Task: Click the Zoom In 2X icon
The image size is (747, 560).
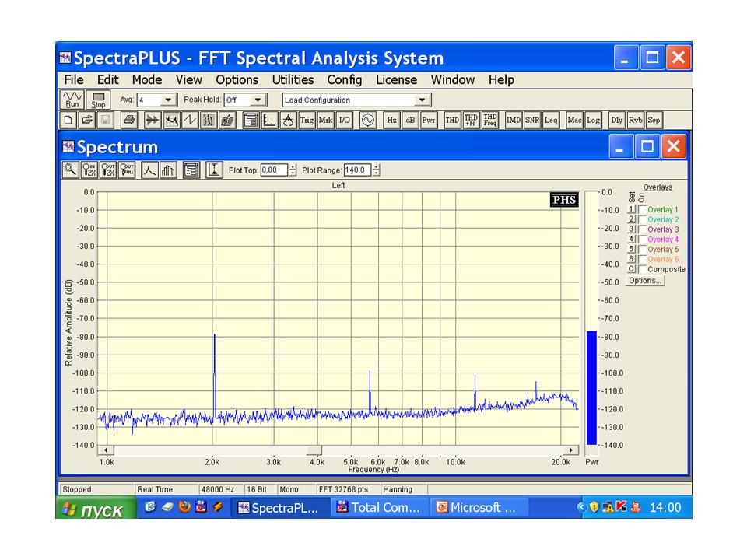Action: [89, 170]
